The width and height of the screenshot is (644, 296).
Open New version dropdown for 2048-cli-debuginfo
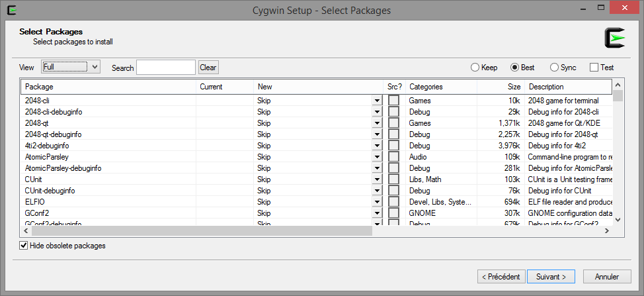[377, 111]
